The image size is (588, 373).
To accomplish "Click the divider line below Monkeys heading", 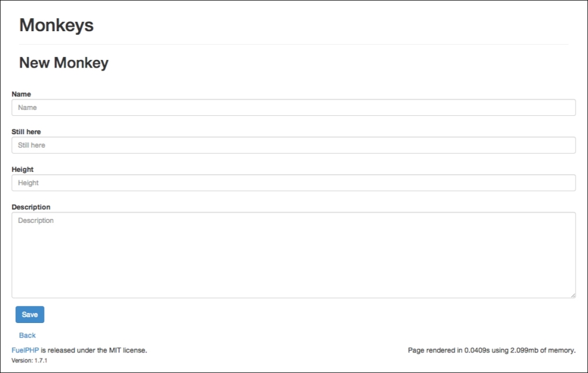I will 293,44.
